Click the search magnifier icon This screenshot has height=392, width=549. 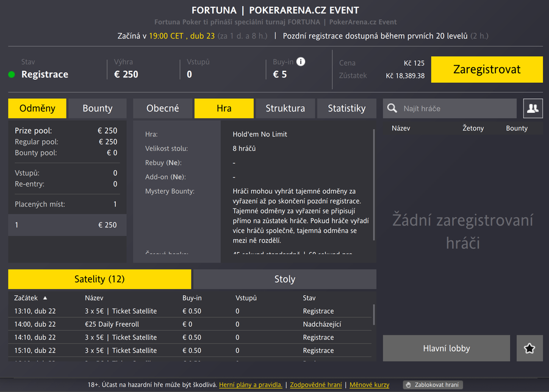click(392, 108)
